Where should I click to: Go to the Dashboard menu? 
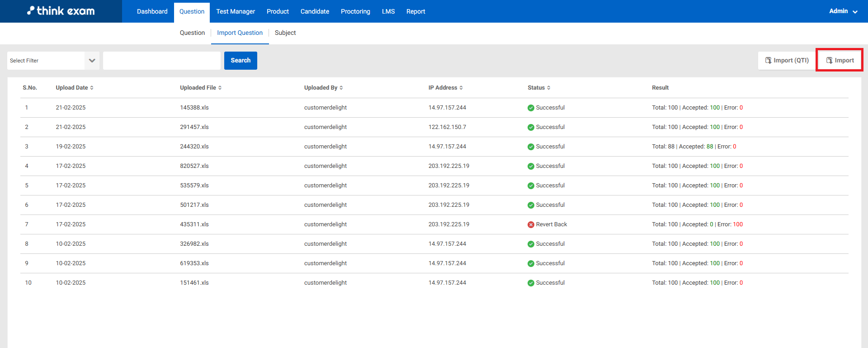point(152,11)
